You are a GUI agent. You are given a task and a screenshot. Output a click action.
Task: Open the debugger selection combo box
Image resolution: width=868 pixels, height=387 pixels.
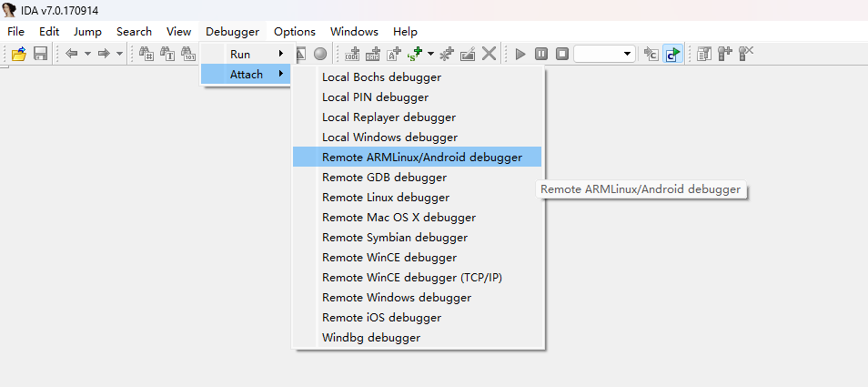[604, 54]
